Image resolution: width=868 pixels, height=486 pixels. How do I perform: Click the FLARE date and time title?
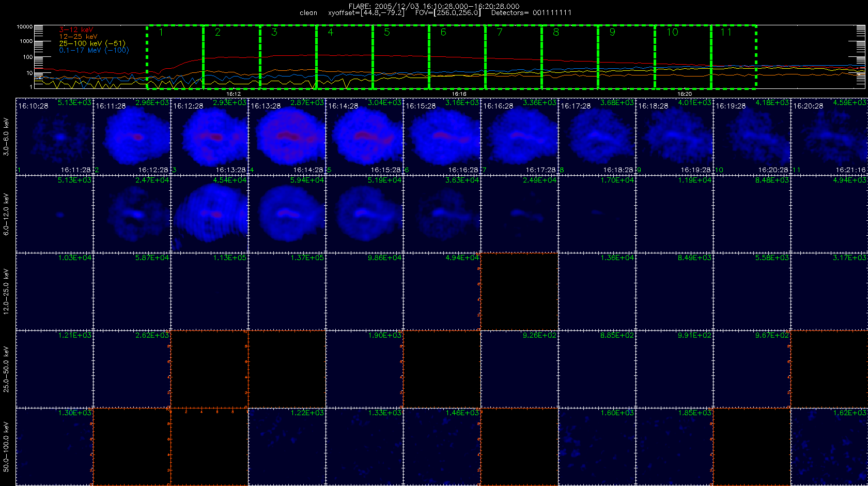coord(434,6)
